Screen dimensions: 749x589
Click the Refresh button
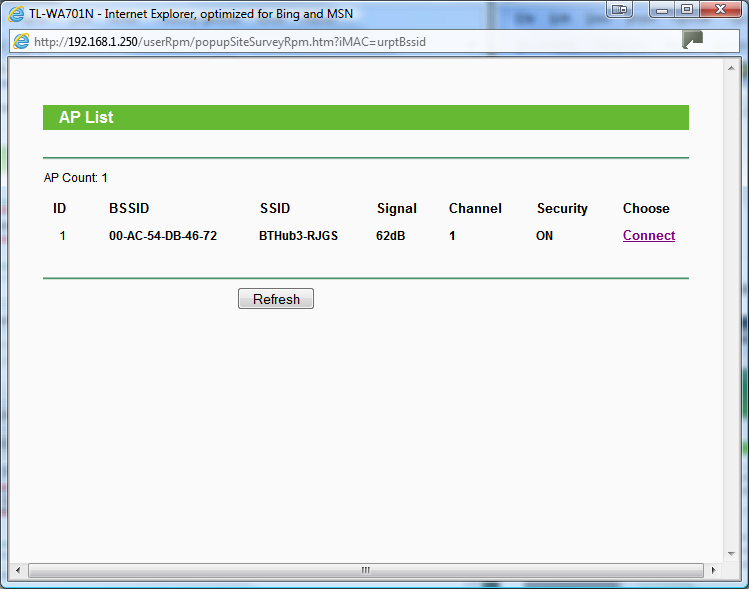tap(276, 299)
